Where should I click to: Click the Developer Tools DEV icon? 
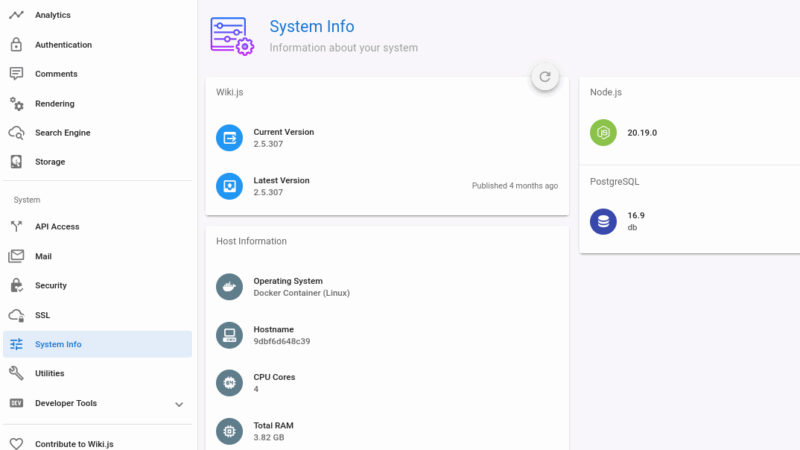16,403
